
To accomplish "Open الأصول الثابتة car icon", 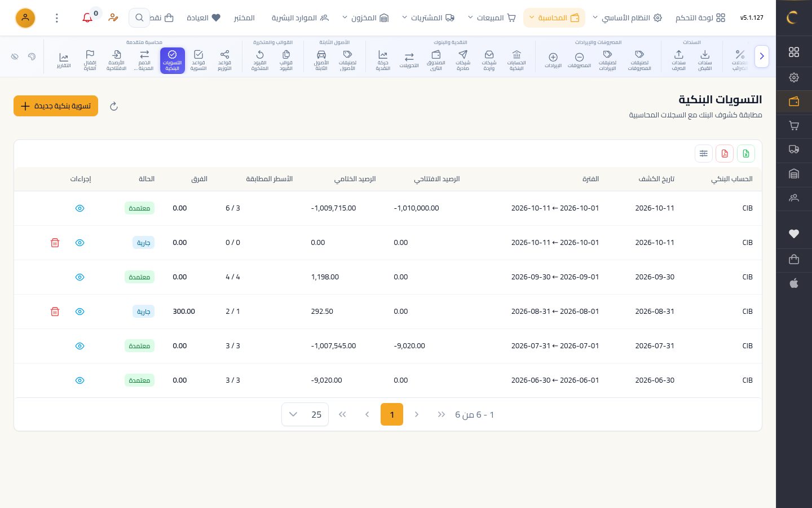I will point(321,60).
